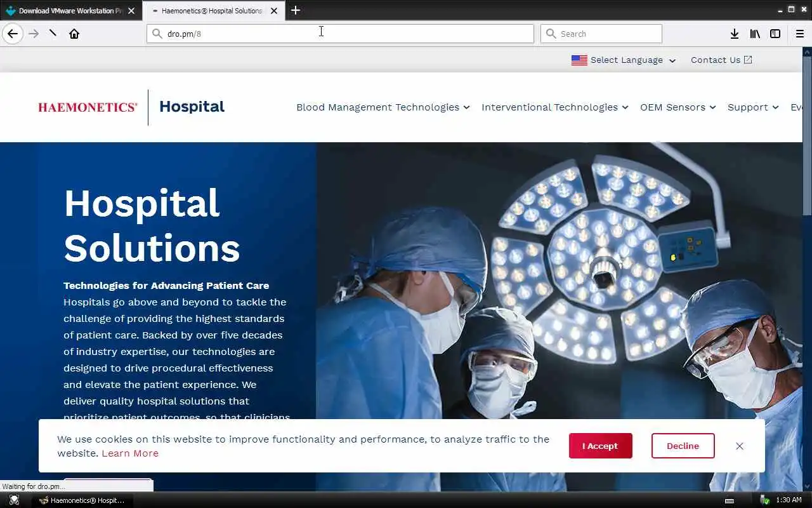
Task: Open a new tab with plus icon
Action: tap(296, 10)
